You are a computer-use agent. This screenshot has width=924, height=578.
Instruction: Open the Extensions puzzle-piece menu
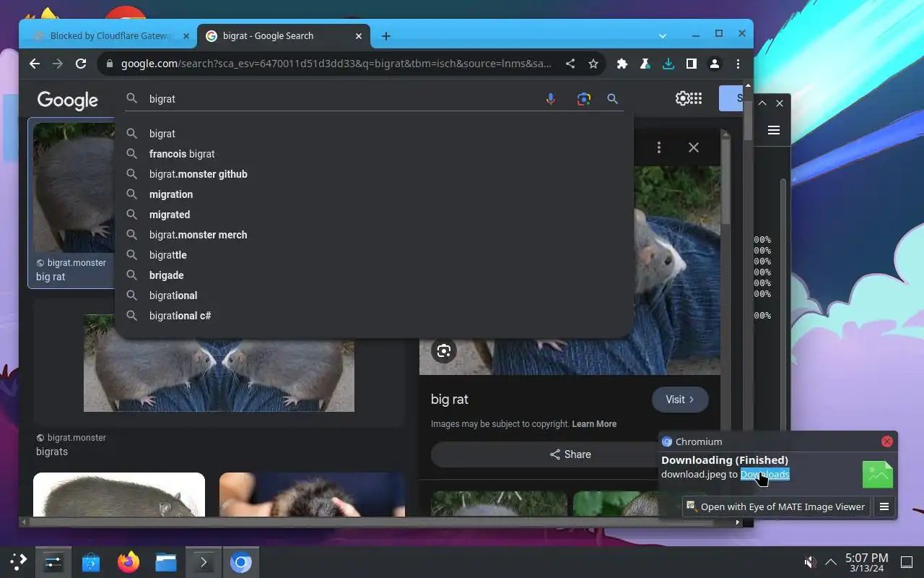(x=622, y=64)
